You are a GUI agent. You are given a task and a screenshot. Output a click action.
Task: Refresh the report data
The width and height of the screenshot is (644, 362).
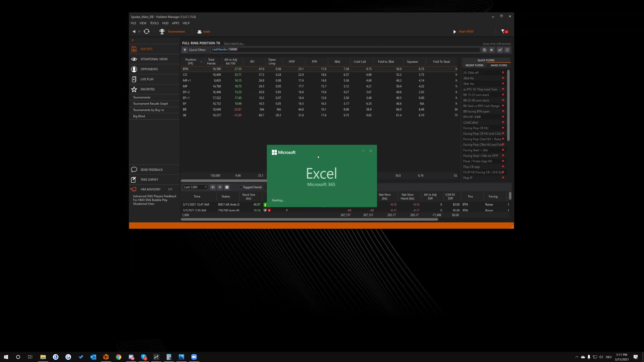(147, 32)
